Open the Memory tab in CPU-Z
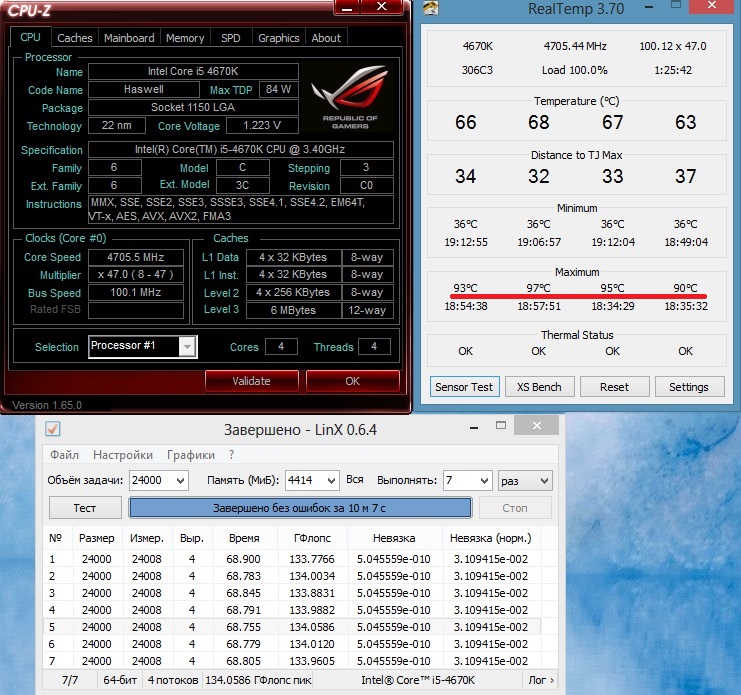Screen dimensions: 741x695 [x=185, y=38]
